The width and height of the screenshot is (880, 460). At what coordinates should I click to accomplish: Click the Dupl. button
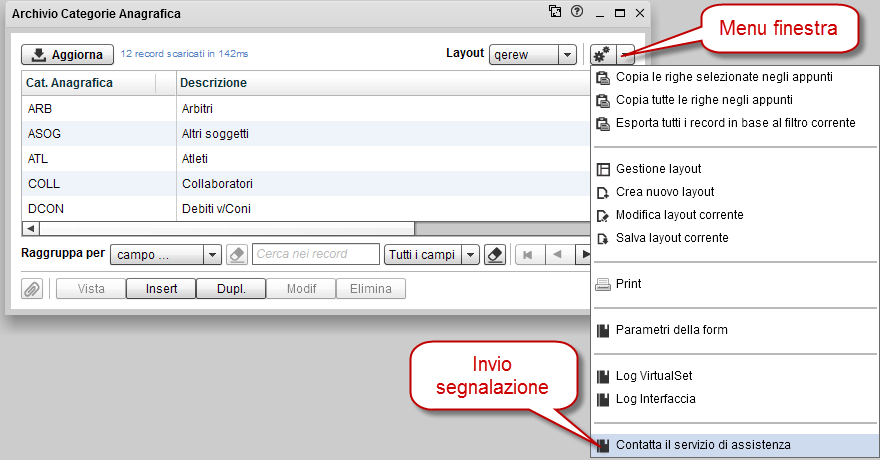point(231,289)
